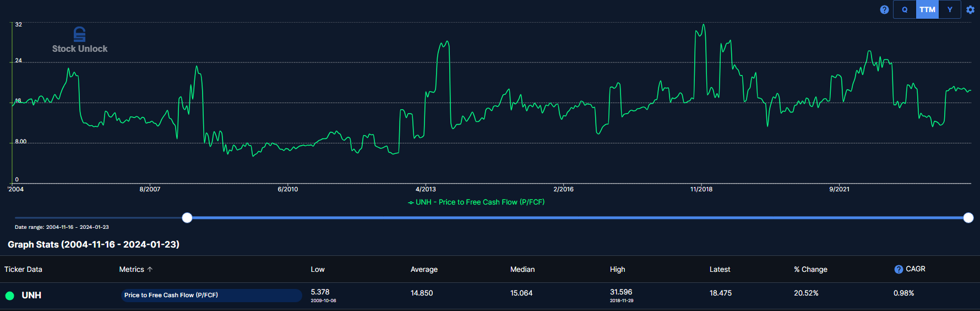Click the CAGR column header label

click(916, 269)
